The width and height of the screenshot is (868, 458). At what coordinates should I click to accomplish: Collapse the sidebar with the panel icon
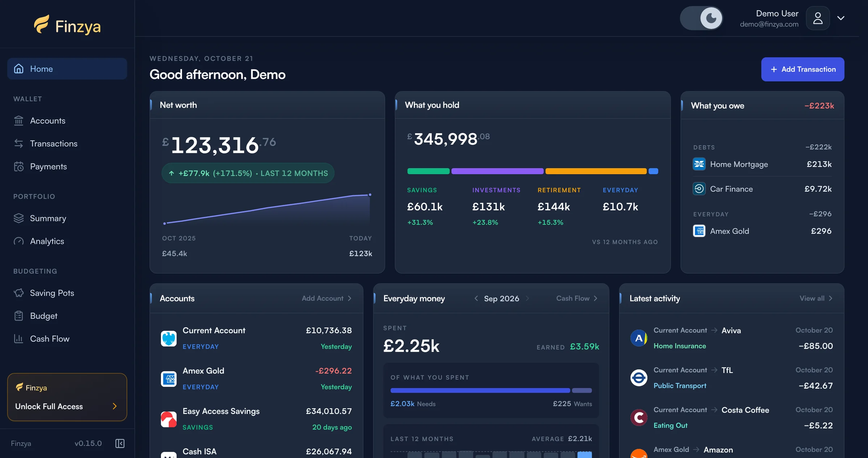(x=120, y=443)
